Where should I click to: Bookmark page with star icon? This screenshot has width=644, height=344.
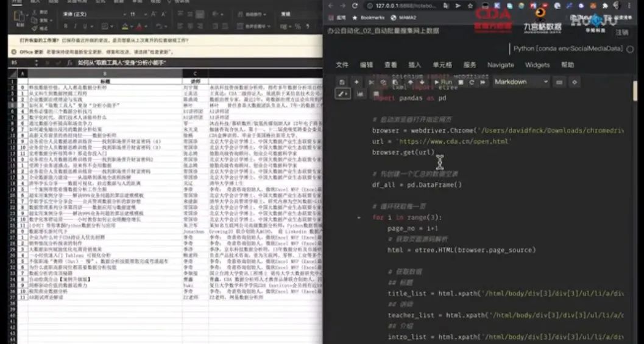click(x=470, y=5)
